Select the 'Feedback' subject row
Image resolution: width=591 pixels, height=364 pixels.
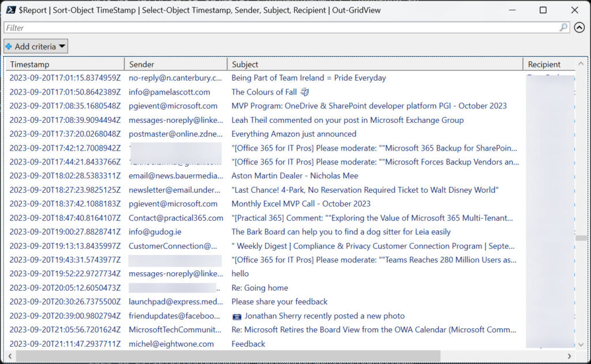pyautogui.click(x=290, y=344)
